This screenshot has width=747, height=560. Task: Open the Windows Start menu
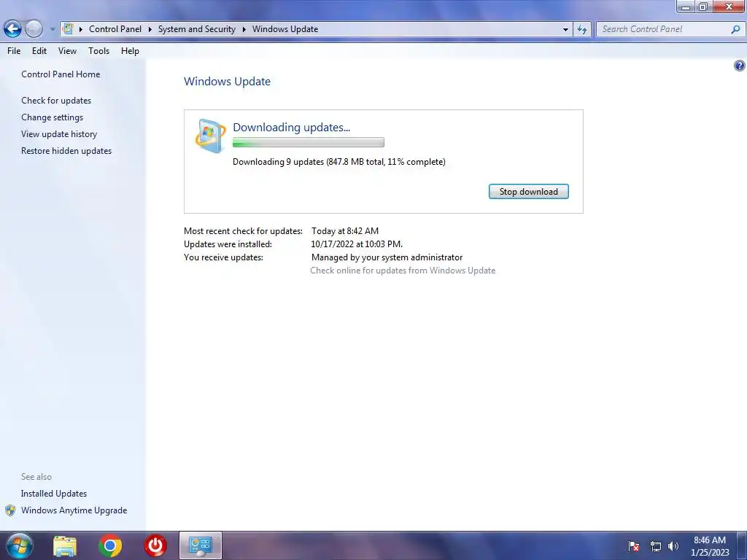click(19, 545)
